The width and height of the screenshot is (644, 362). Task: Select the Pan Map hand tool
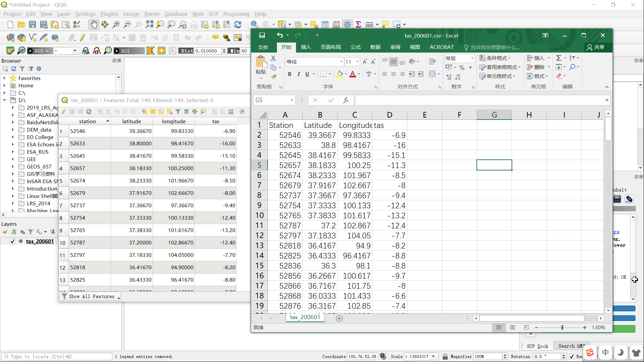[94, 24]
